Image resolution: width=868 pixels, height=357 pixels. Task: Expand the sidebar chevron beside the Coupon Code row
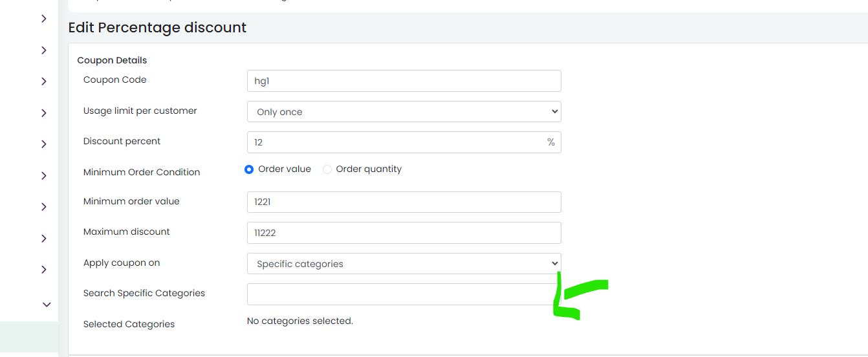click(x=44, y=81)
